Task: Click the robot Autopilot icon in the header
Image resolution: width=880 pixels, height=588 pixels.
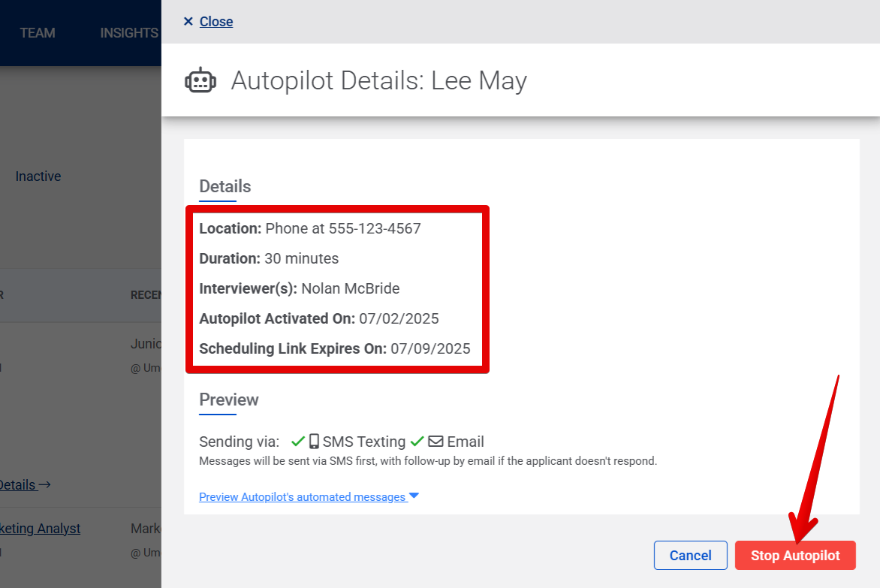Action: [200, 80]
